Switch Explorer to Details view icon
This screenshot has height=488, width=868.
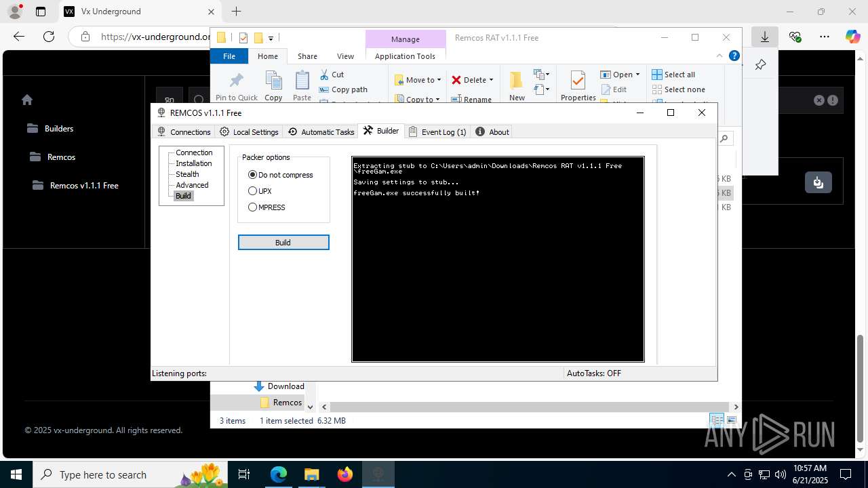click(x=717, y=421)
